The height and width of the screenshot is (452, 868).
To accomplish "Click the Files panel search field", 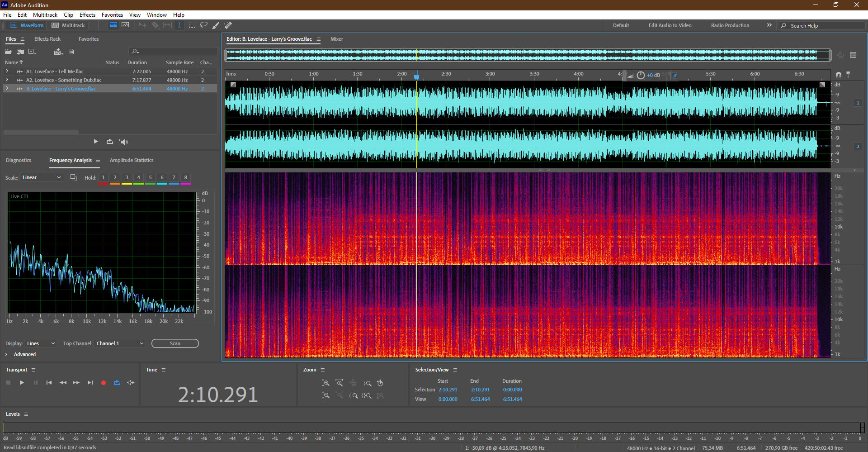I will 173,52.
